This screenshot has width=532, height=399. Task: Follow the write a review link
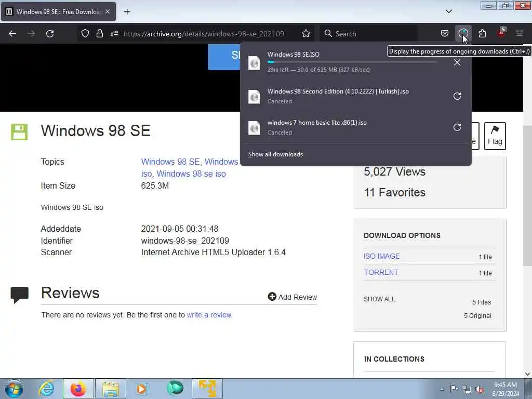pyautogui.click(x=209, y=315)
